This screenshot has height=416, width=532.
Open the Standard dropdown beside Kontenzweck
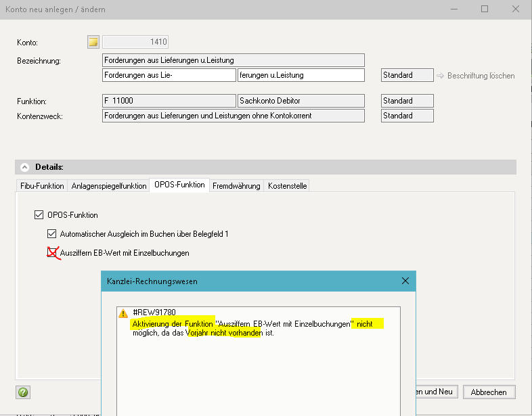click(x=407, y=116)
